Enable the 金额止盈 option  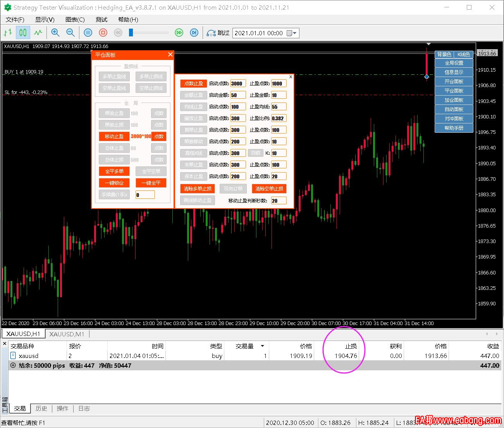[x=194, y=95]
